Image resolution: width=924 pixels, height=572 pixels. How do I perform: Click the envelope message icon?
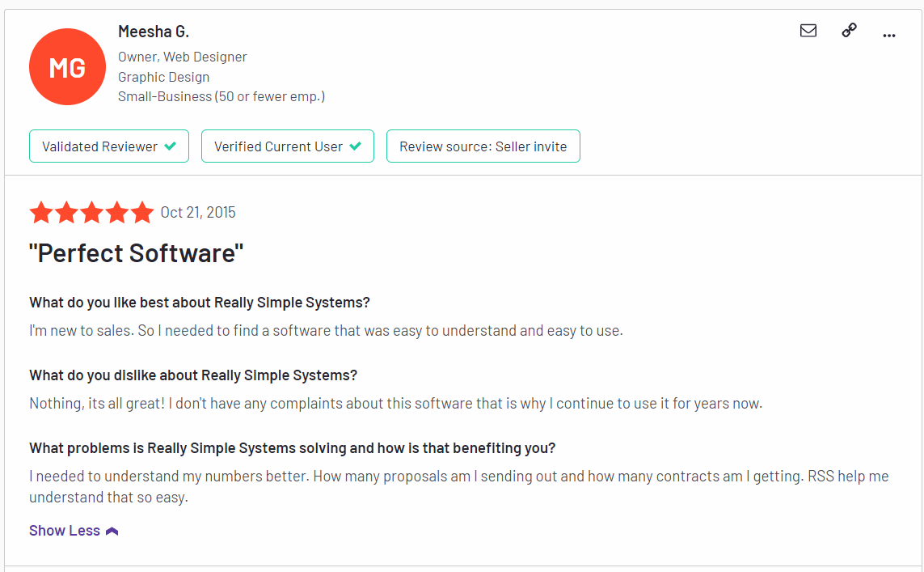click(808, 31)
